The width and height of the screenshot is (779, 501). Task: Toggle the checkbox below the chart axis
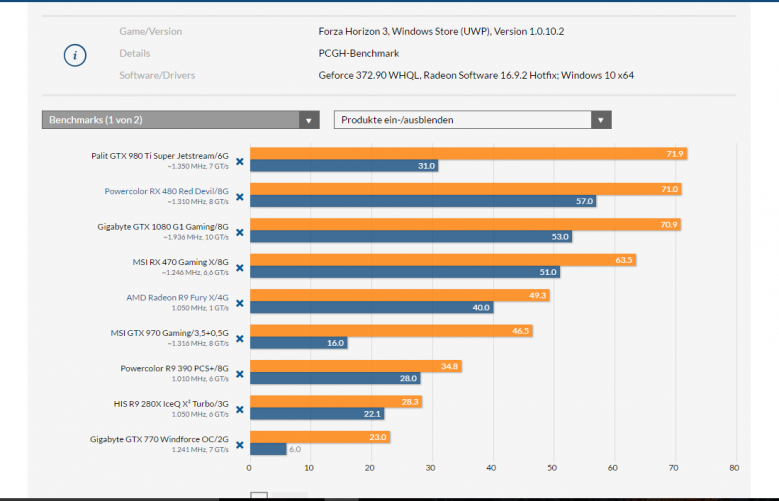258,496
